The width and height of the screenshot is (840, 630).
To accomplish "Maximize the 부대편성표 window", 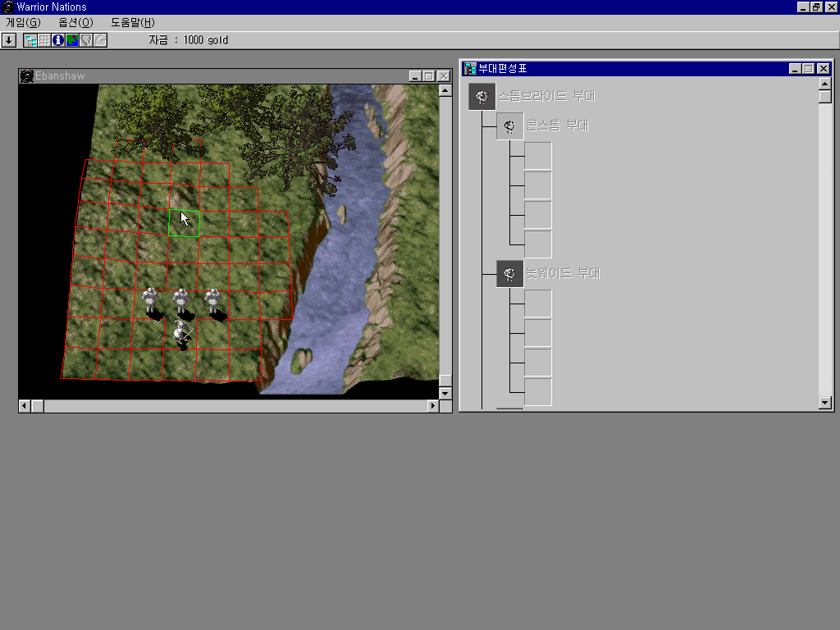I will tap(809, 69).
